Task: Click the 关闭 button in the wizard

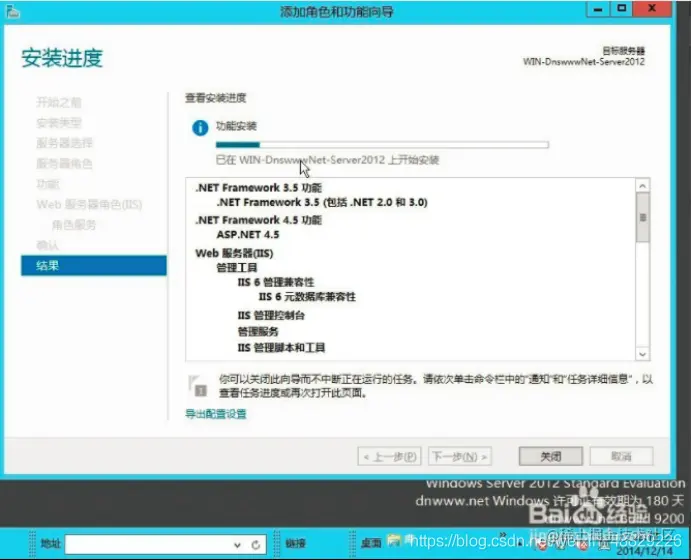Action: coord(550,456)
